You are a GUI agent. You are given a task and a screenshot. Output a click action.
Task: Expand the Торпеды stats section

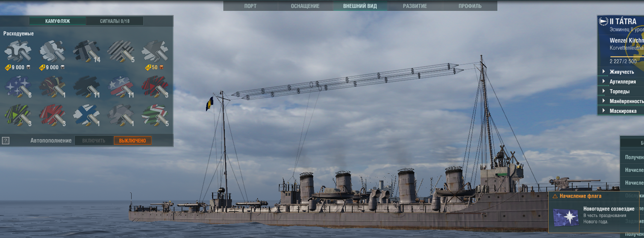619,91
